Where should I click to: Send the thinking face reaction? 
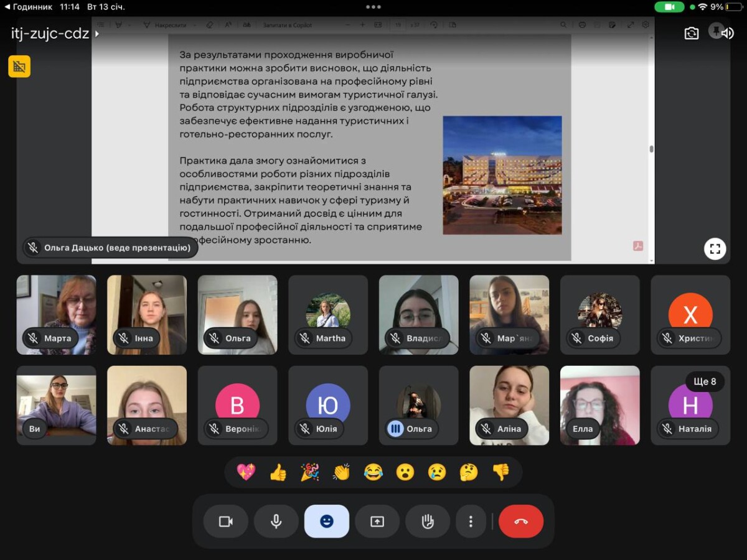[468, 472]
